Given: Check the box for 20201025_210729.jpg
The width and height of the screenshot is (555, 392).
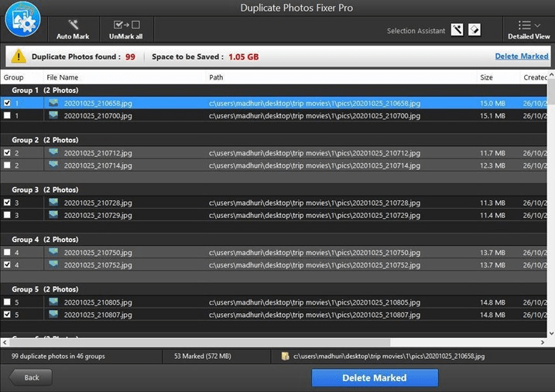Looking at the screenshot, I should [x=7, y=215].
